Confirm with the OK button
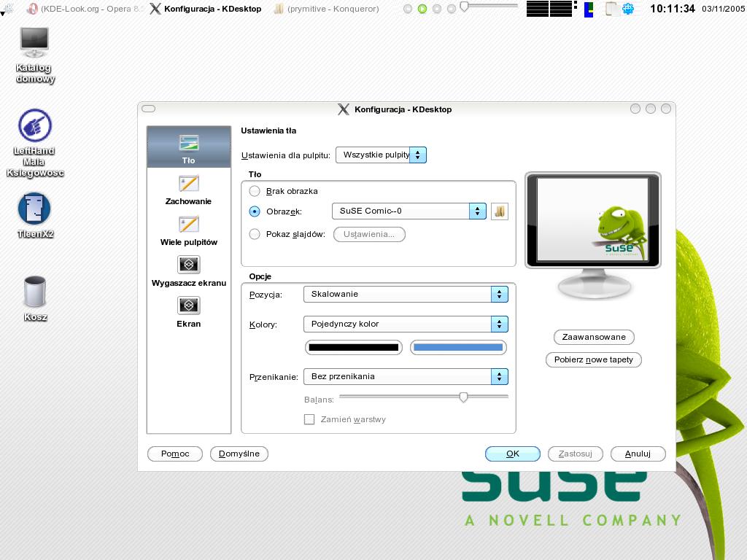Viewport: 747px width, 560px height. [513, 454]
